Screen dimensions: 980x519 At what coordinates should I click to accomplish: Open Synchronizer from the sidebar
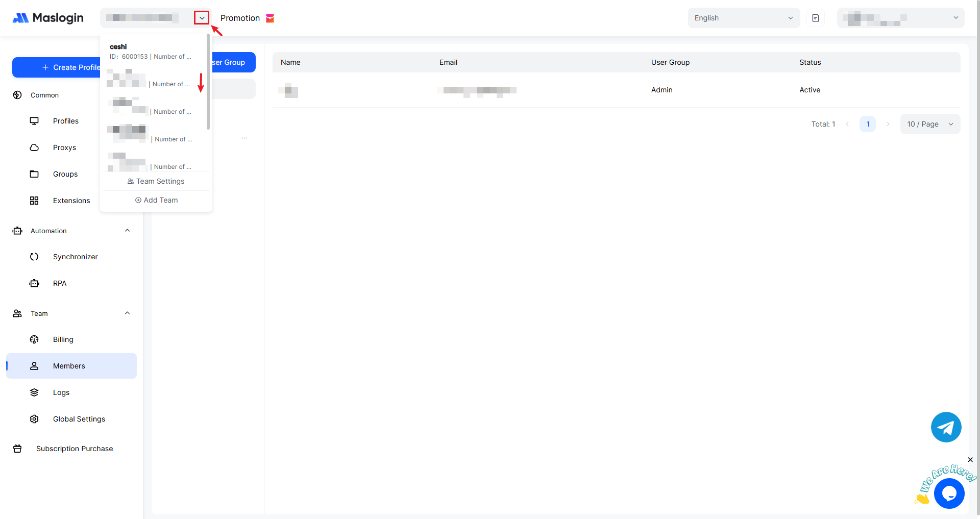tap(75, 257)
